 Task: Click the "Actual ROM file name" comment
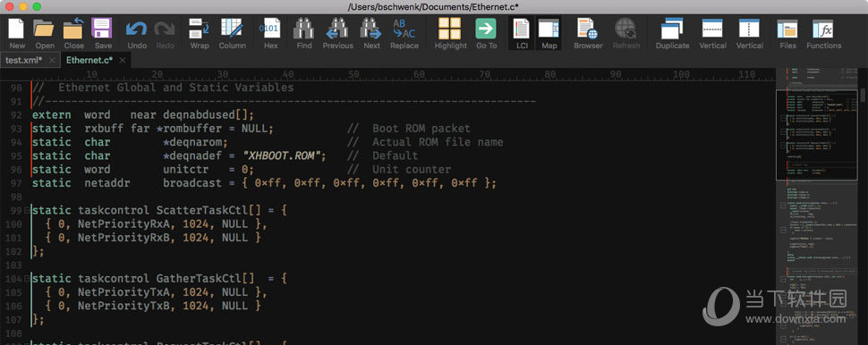coord(438,142)
